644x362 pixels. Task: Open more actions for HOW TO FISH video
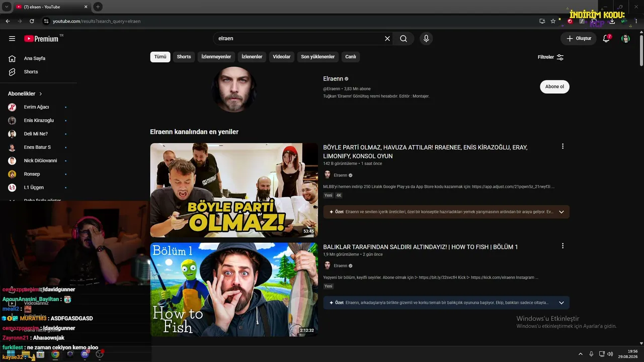[562, 246]
